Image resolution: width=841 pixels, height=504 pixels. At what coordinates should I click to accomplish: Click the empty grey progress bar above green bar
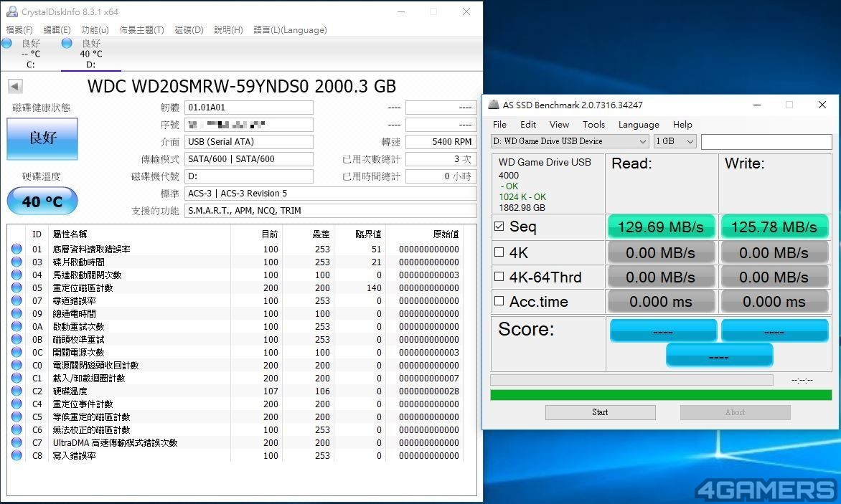point(631,380)
